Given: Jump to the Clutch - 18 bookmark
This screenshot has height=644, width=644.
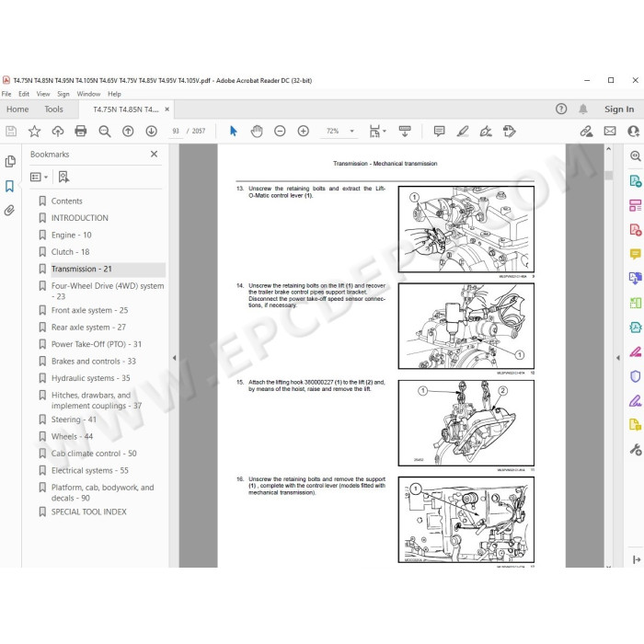Looking at the screenshot, I should coord(70,252).
